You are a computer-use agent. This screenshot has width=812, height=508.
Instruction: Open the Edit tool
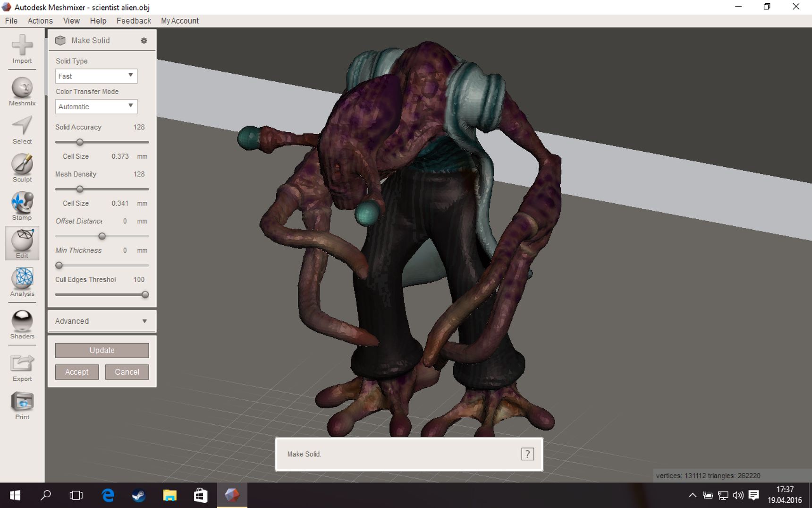point(22,243)
